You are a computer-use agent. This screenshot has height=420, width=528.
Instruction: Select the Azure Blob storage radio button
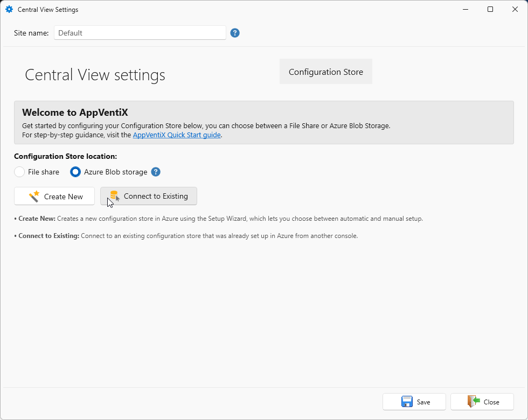[x=75, y=172]
